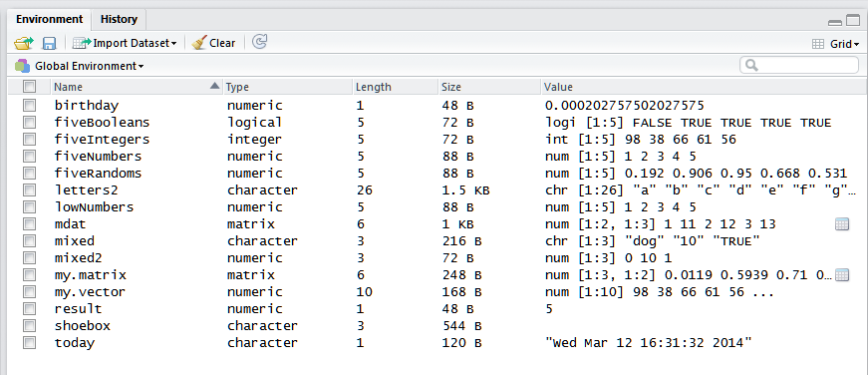The height and width of the screenshot is (375, 868).
Task: Click the mdat variable name
Action: (71, 224)
